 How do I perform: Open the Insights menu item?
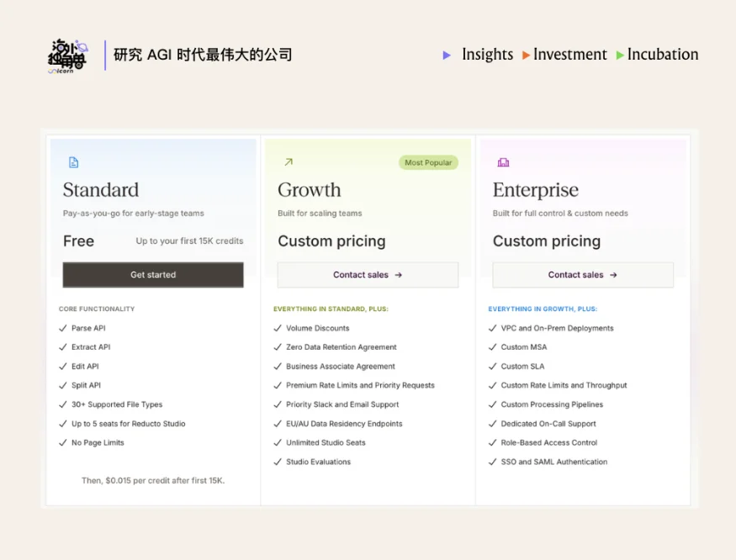pos(488,55)
